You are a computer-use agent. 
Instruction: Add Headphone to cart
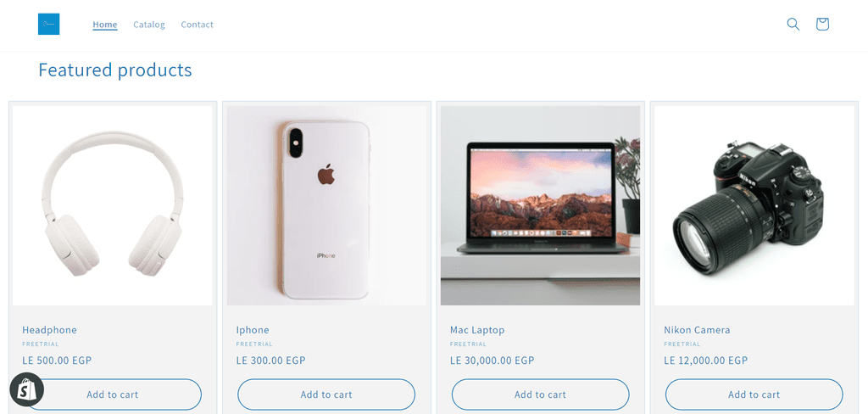(x=113, y=394)
